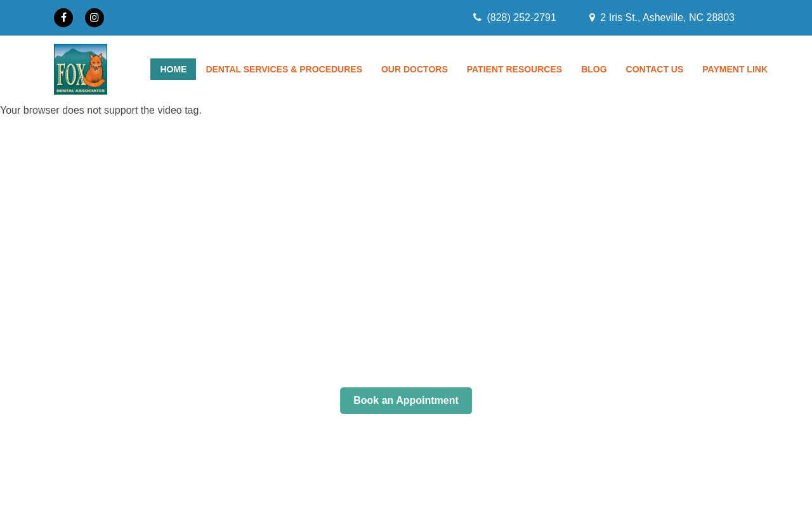Viewport: 812px width, 508px height.
Task: Click the Fox Dental Associates logo
Action: (x=81, y=69)
